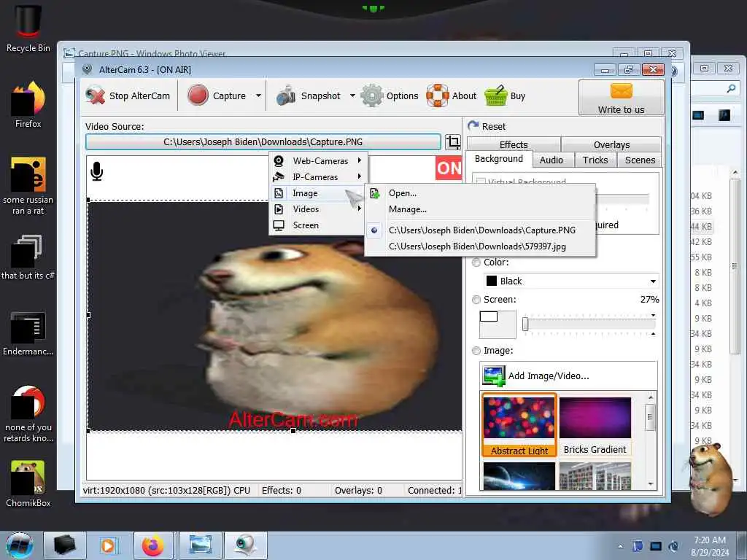Expand the Web-Cameras submenu
The image size is (747, 560).
318,161
